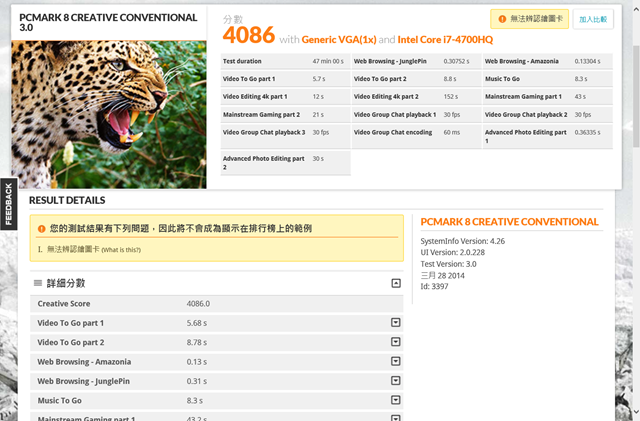This screenshot has width=640, height=421.
Task: Click the "8.78 s" value
Action: coord(197,342)
